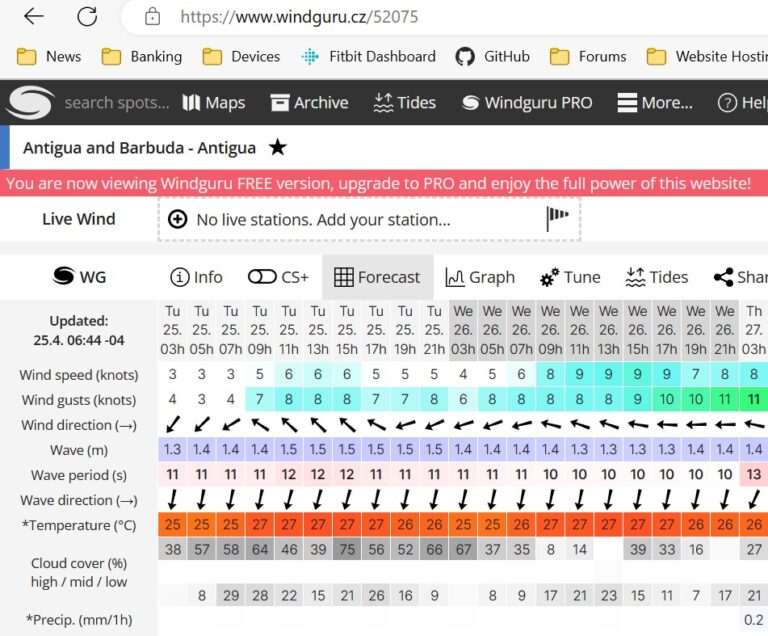This screenshot has height=636, width=768.
Task: Click the Tu 25. 03h column header
Action: [x=172, y=330]
